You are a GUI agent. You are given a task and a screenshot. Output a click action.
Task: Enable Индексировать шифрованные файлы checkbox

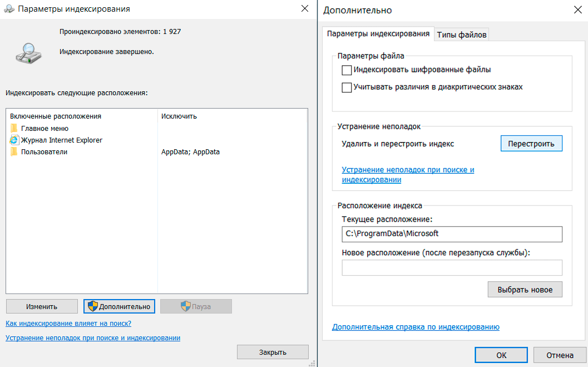[347, 70]
